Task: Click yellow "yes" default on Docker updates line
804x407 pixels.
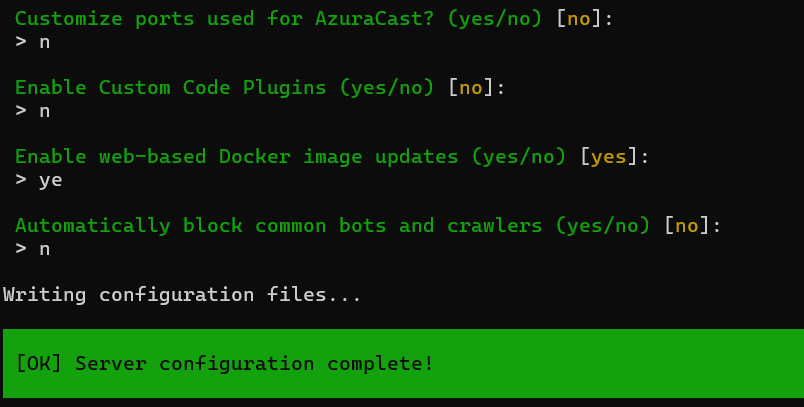Action: (609, 157)
